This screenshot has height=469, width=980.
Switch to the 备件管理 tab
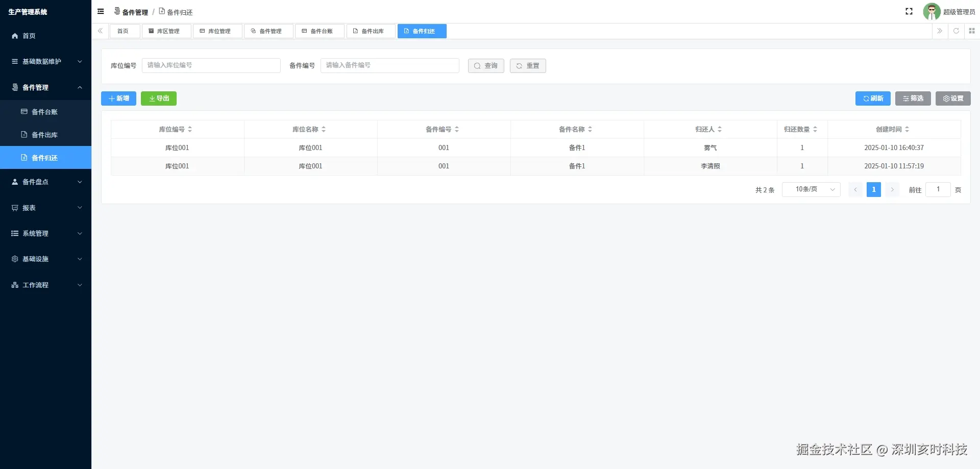pos(268,31)
